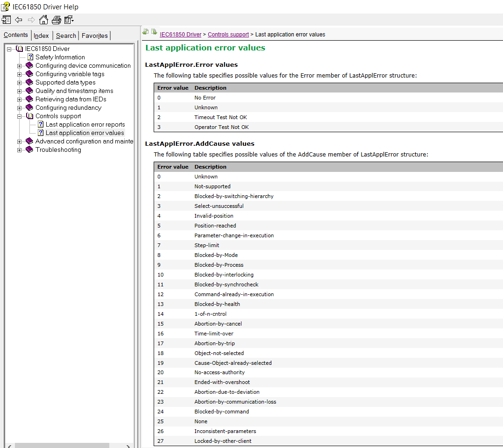Click the Controls support open book icon
503x448 pixels.
30,116
